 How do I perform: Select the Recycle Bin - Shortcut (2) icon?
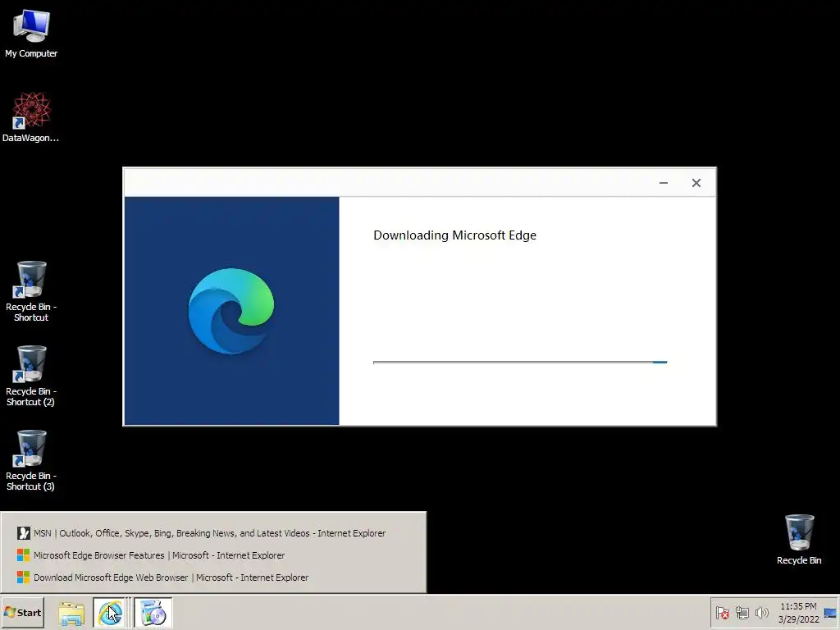(x=30, y=376)
